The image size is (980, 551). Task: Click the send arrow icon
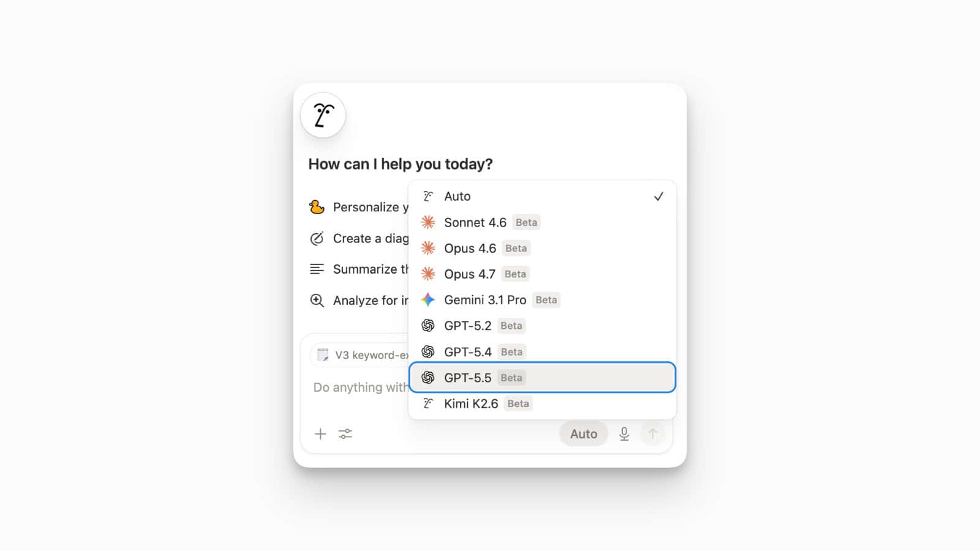coord(653,433)
